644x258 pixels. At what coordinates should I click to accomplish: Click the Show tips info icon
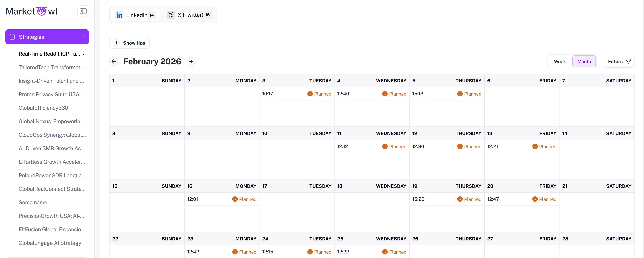pyautogui.click(x=116, y=43)
